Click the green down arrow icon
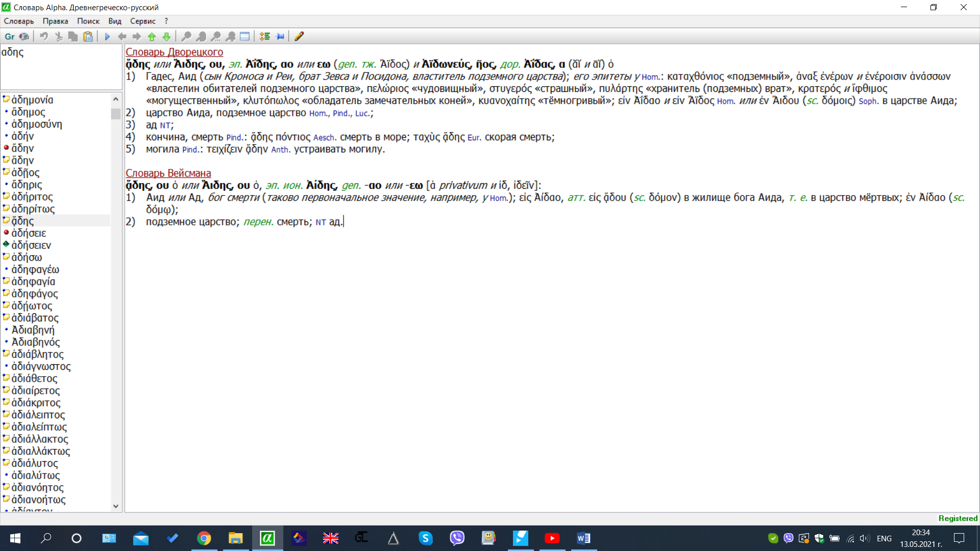This screenshot has height=551, width=980. point(166,36)
